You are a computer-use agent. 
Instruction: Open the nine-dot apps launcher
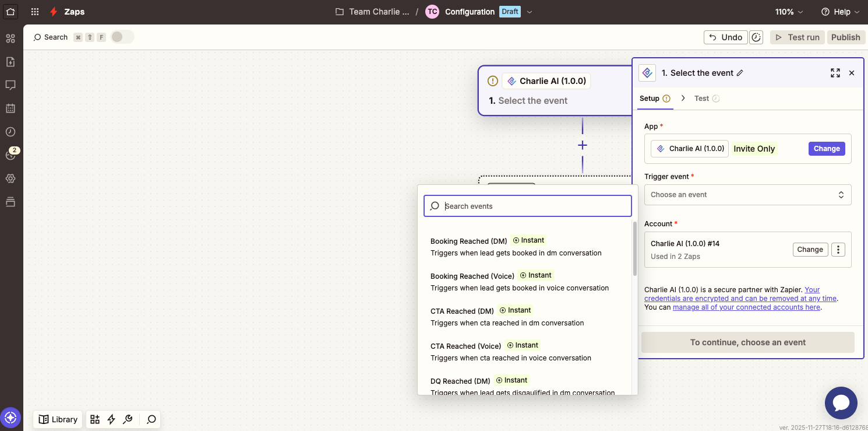(35, 12)
